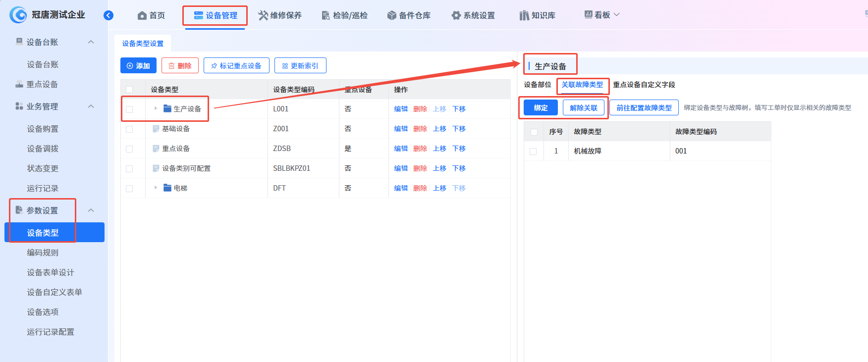Check the 机械故障 row checkbox
The width and height of the screenshot is (868, 362).
533,152
